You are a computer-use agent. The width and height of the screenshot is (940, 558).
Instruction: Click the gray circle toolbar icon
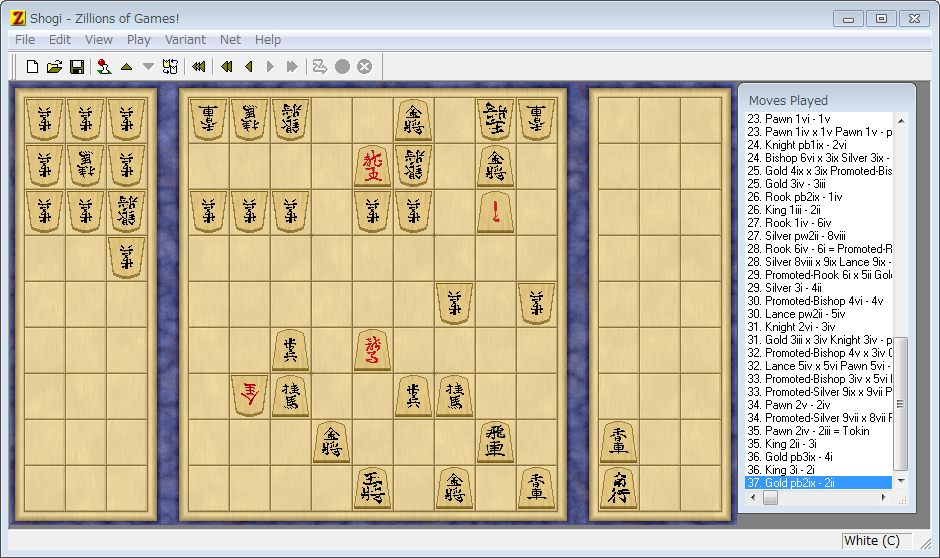click(x=342, y=67)
